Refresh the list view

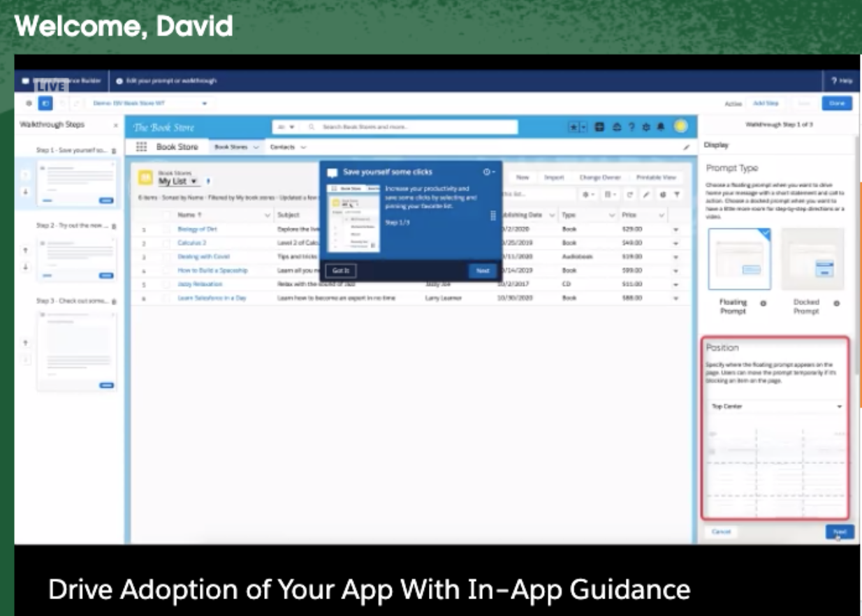pyautogui.click(x=630, y=195)
